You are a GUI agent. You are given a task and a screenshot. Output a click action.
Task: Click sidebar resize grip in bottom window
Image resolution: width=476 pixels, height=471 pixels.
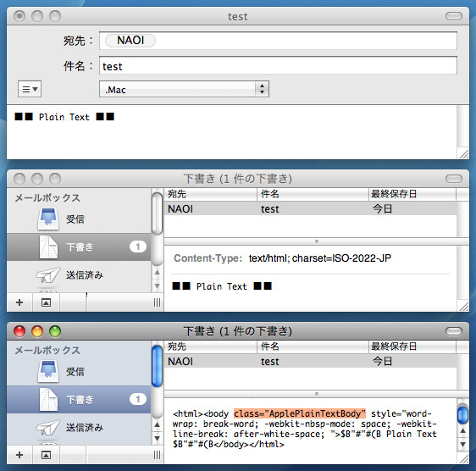(157, 455)
